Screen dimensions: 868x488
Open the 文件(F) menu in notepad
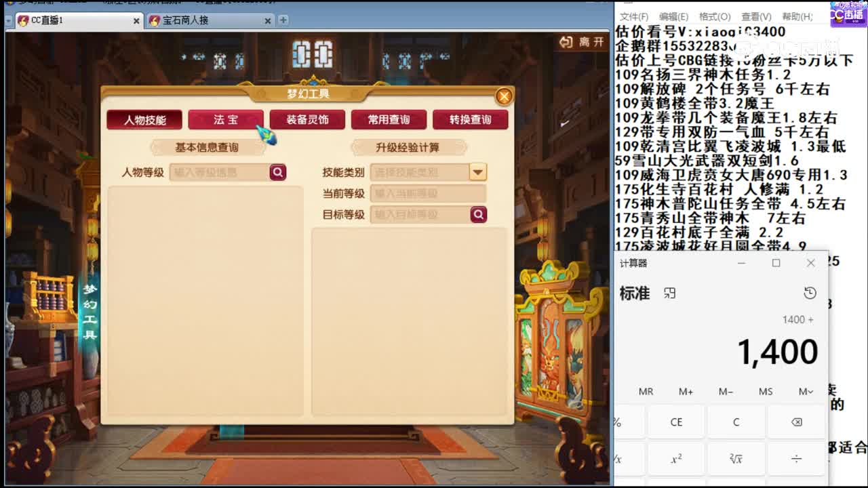634,16
